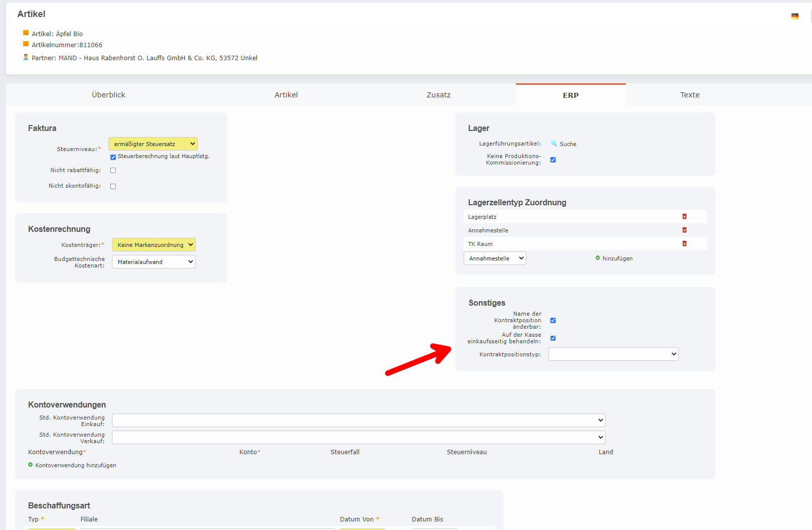Image resolution: width=812 pixels, height=530 pixels.
Task: Click the German flag language icon
Action: pyautogui.click(x=794, y=17)
